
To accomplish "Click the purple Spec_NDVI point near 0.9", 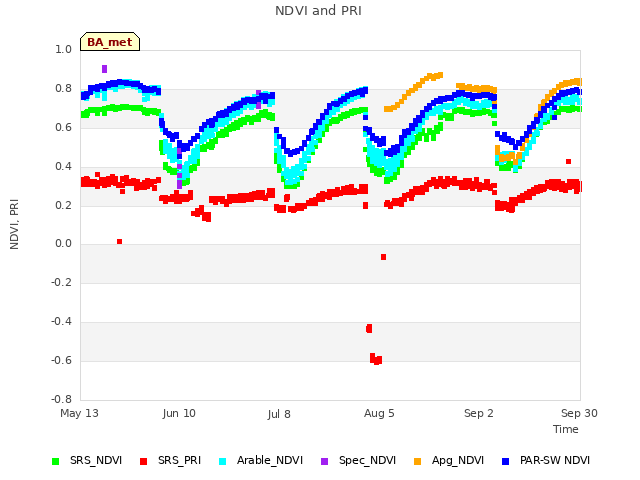I will pos(104,69).
